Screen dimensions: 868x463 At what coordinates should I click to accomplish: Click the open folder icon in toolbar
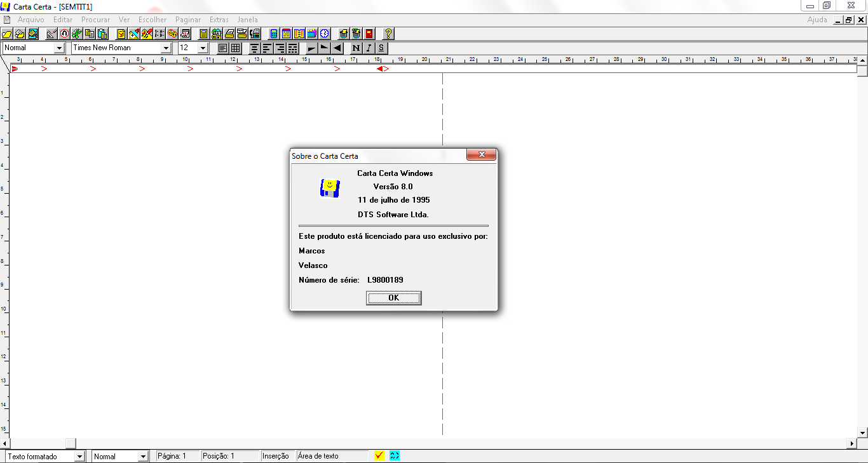tap(7, 34)
